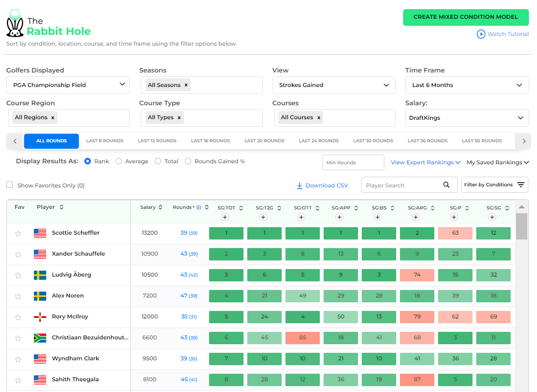Click the plus icon under SG:P

point(454,217)
